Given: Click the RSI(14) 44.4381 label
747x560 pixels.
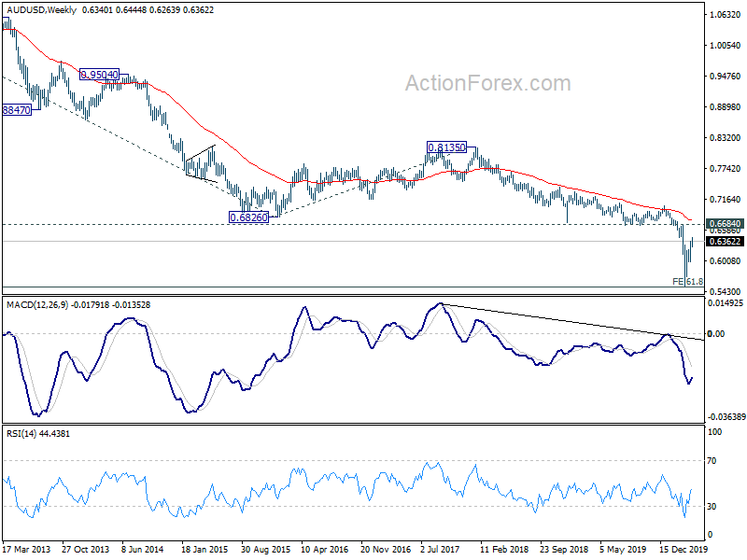Looking at the screenshot, I should 38,434.
